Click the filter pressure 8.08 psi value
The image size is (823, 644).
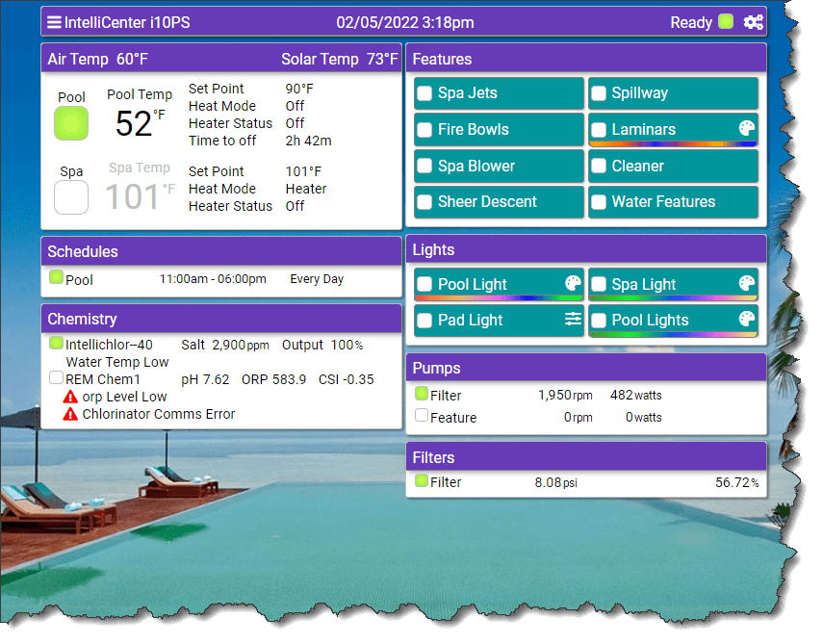[x=555, y=482]
